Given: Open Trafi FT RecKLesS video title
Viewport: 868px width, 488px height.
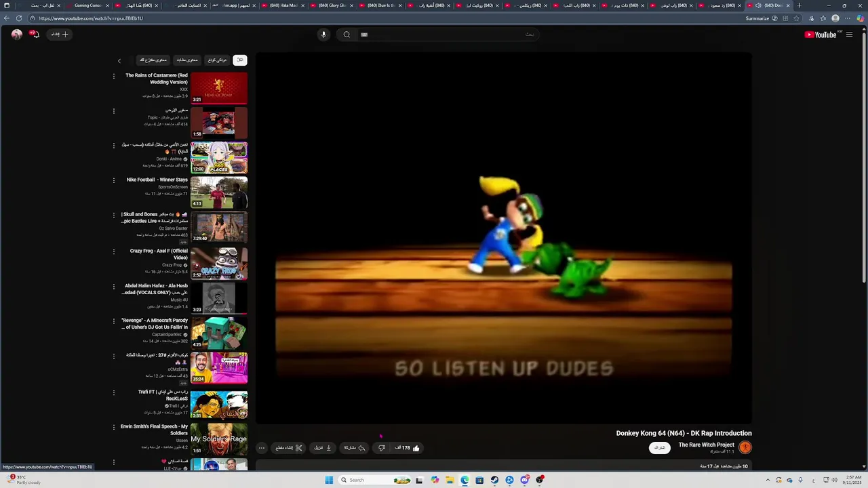Looking at the screenshot, I should click(163, 395).
